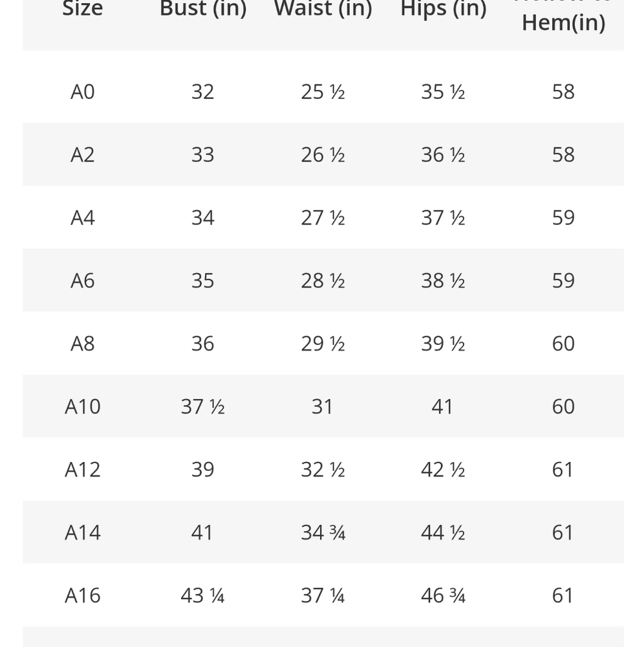Click the Bust (in) column header
Image resolution: width=644 pixels, height=647 pixels.
click(x=203, y=9)
